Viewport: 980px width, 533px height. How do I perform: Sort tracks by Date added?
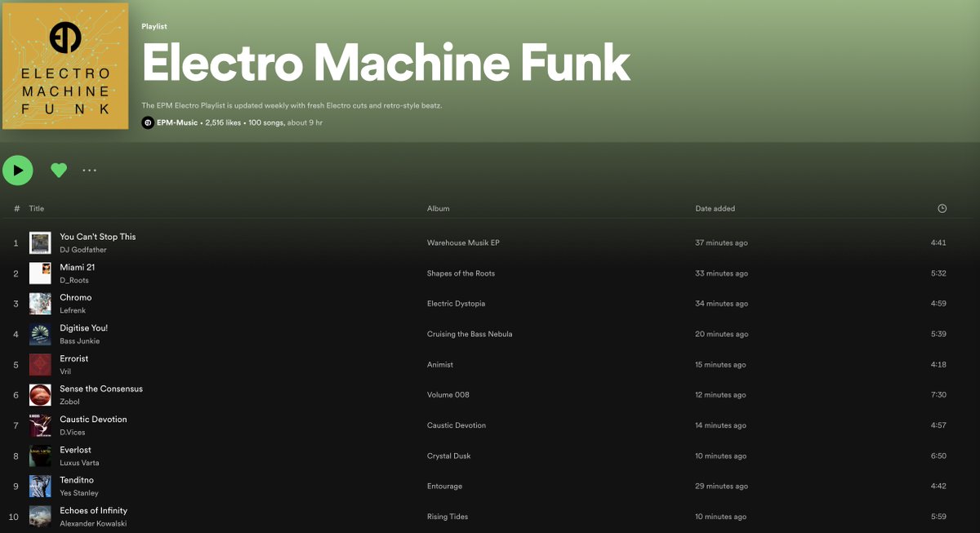pos(715,208)
